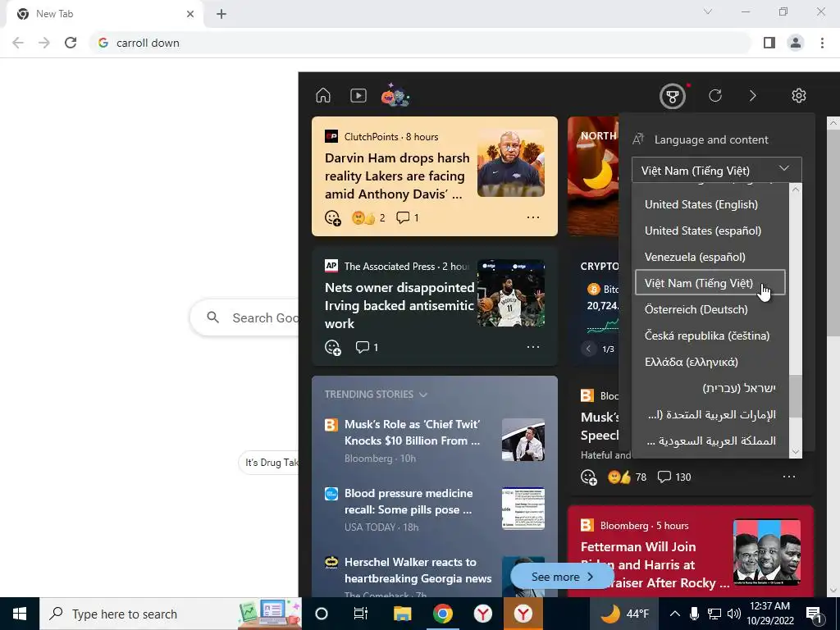Open more options for Musk speech card
Image resolution: width=840 pixels, height=630 pixels.
[x=789, y=477]
